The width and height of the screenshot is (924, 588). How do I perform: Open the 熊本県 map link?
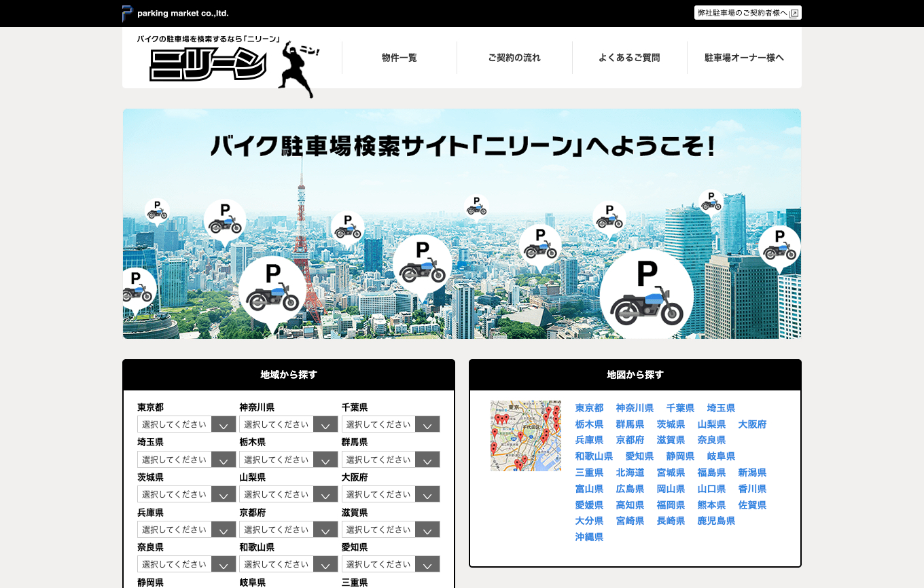(711, 505)
